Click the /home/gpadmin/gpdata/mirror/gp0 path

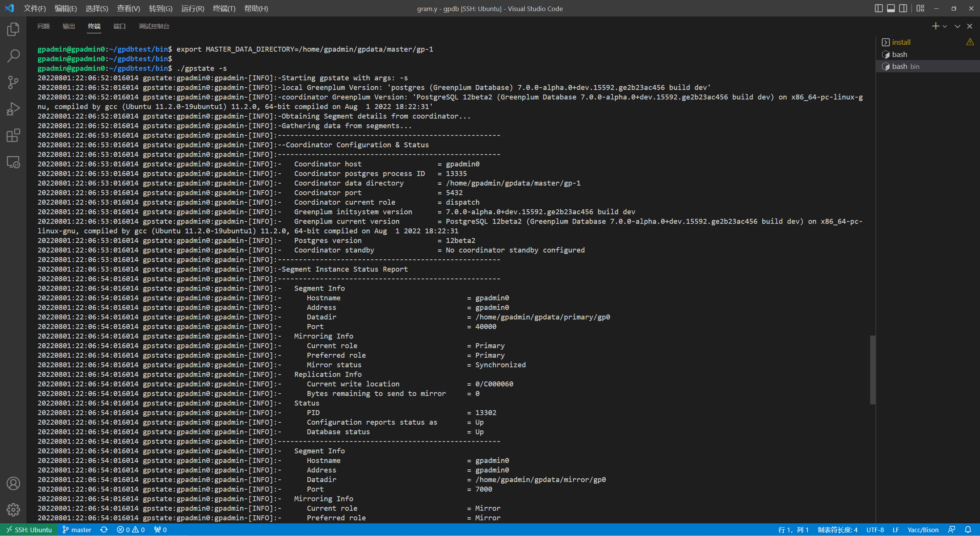pos(541,480)
